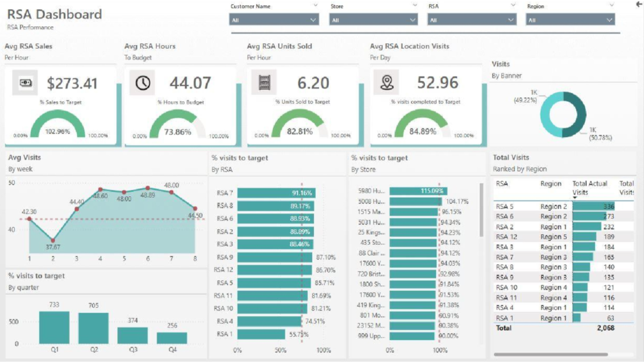
Task: Click the 52.96 location visits value
Action: point(437,82)
